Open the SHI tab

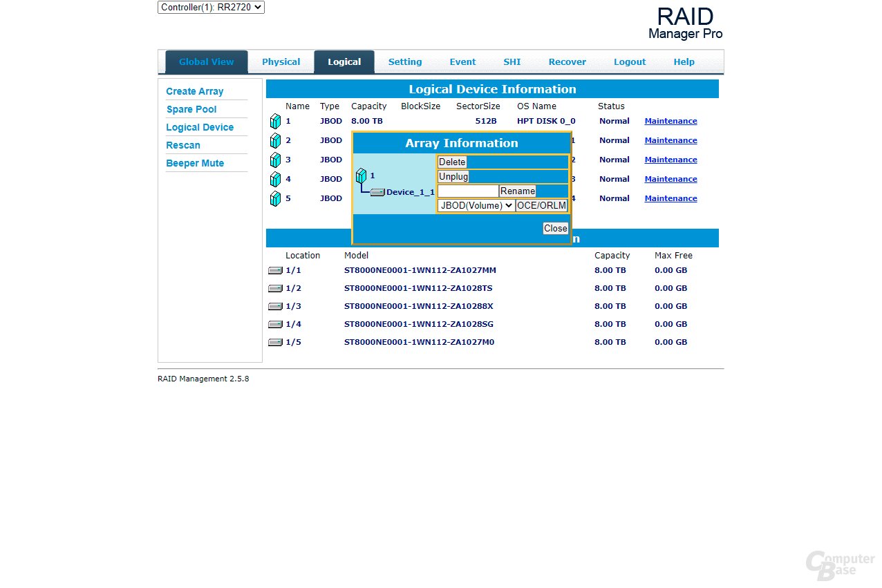click(512, 61)
